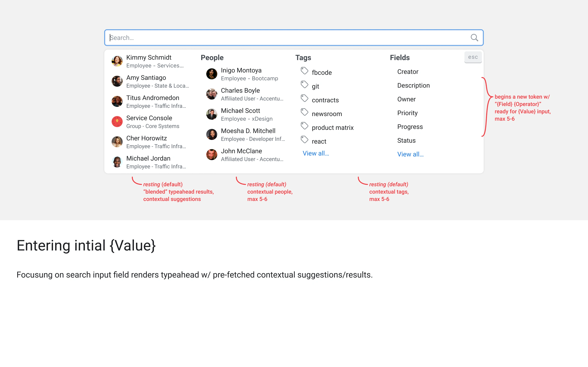Select the Priority field suggestion
Screen dimensions: 588x367
(407, 113)
